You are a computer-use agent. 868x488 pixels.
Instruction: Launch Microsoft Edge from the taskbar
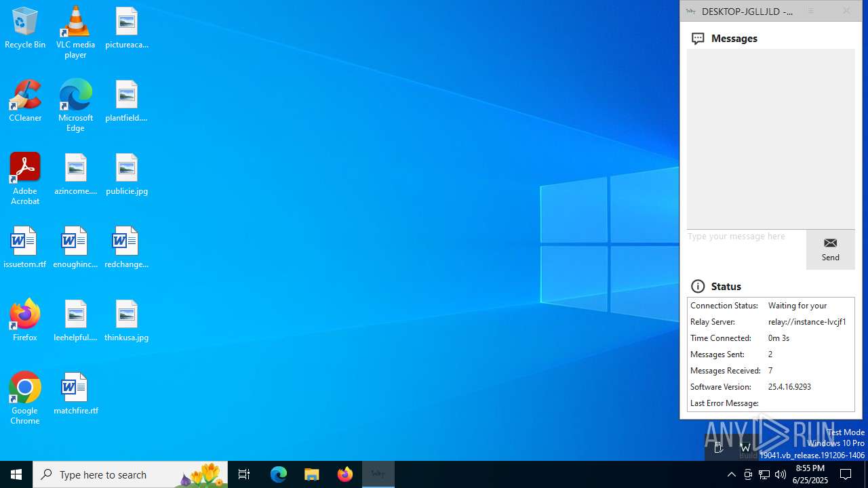click(x=279, y=474)
